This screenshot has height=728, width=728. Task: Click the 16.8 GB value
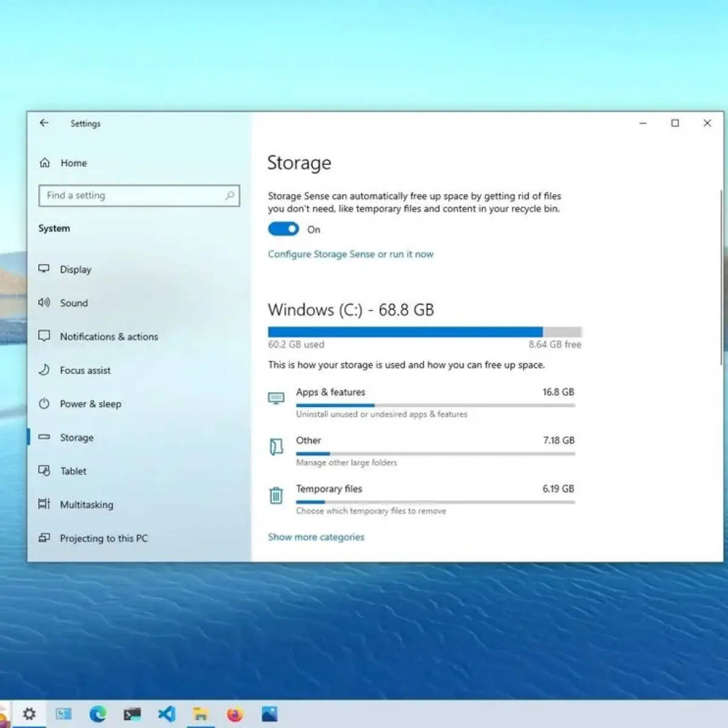(558, 392)
